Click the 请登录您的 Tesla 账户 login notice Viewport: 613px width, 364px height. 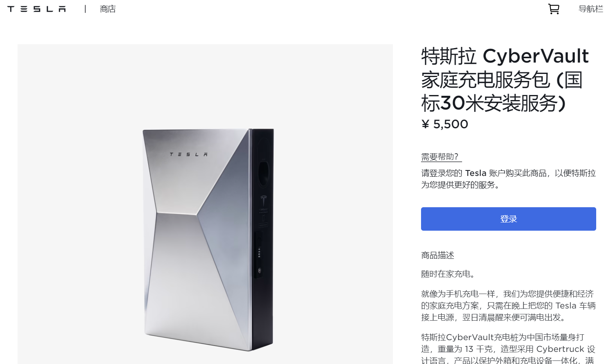[508, 179]
